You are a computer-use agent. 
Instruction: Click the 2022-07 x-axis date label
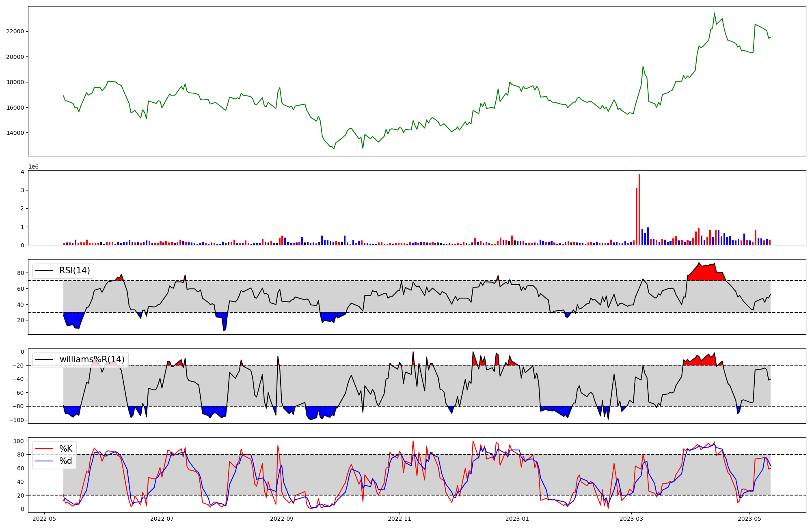coord(162,519)
